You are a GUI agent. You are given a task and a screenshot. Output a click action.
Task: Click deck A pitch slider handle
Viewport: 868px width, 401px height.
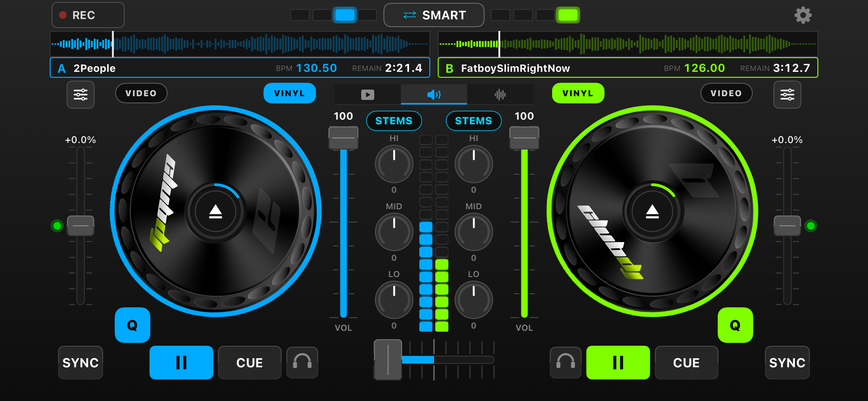point(81,225)
